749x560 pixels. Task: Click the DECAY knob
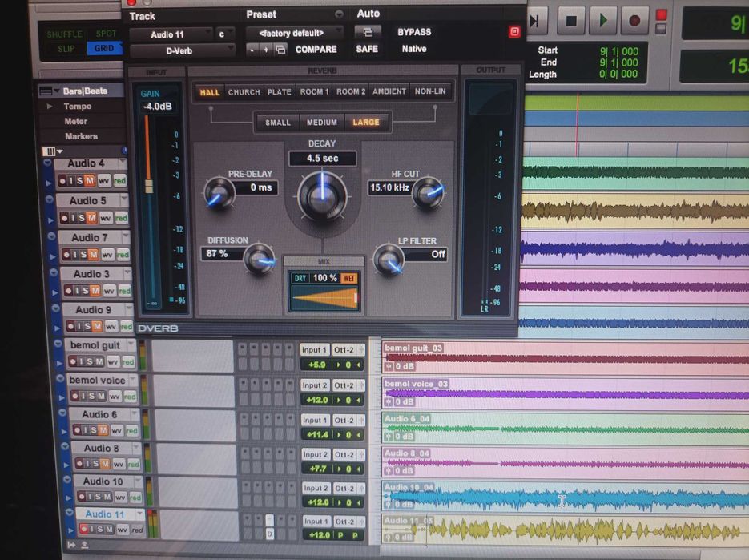[323, 196]
